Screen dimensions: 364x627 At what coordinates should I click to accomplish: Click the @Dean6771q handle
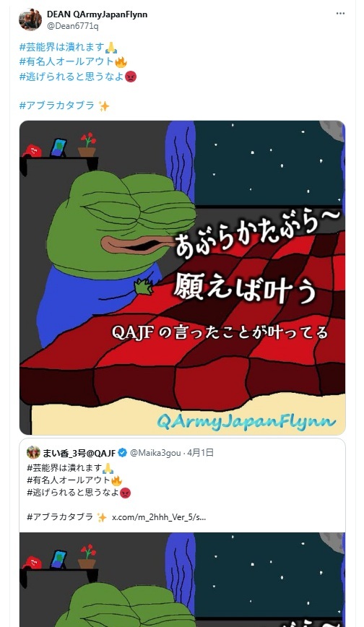pyautogui.click(x=73, y=26)
